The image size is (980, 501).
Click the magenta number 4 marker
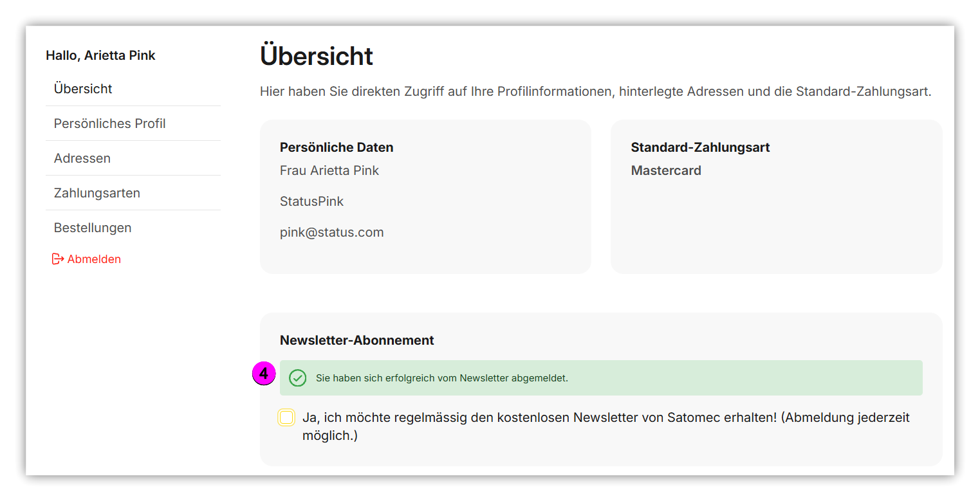(264, 374)
